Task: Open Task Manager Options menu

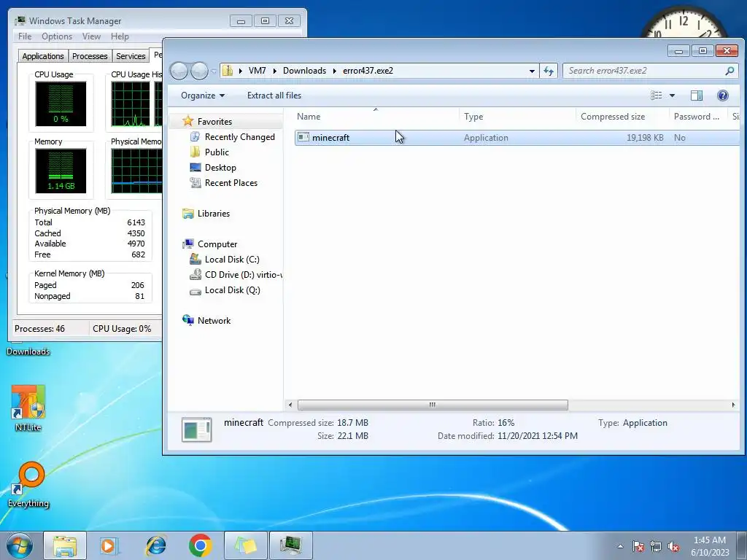Action: (57, 36)
